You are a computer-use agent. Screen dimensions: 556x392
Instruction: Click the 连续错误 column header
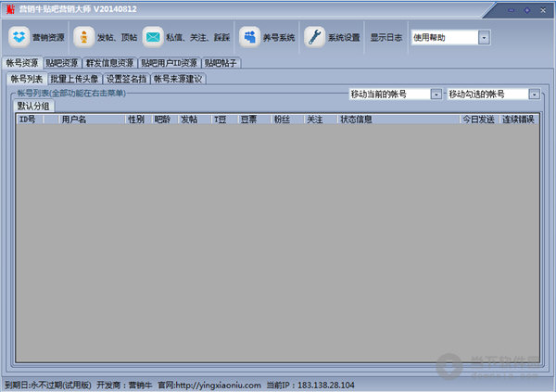click(519, 120)
